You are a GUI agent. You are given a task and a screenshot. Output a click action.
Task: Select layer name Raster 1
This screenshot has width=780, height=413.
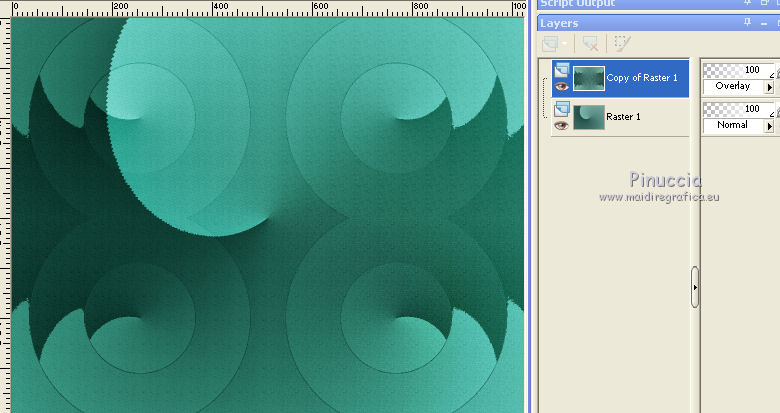(623, 116)
